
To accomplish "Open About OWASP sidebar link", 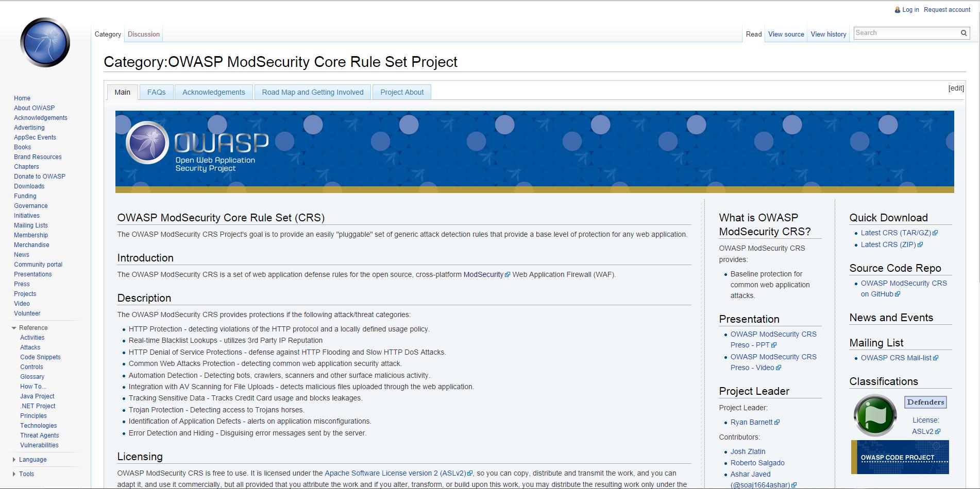I will (x=34, y=108).
